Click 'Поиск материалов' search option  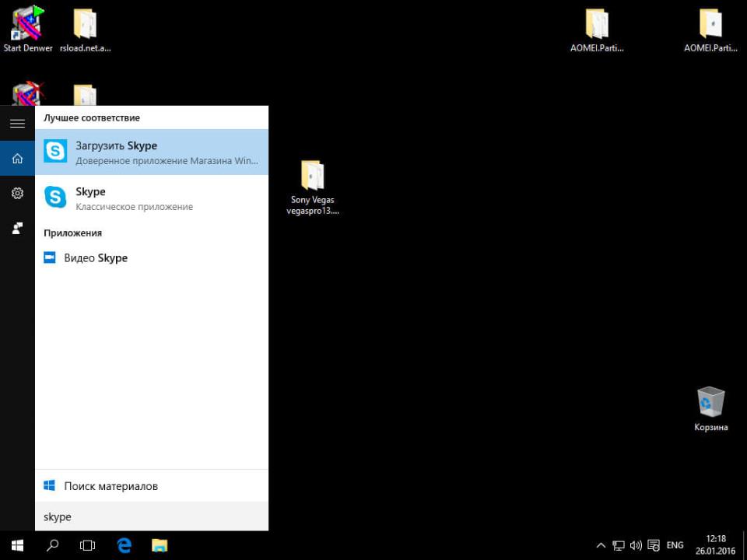coord(152,485)
